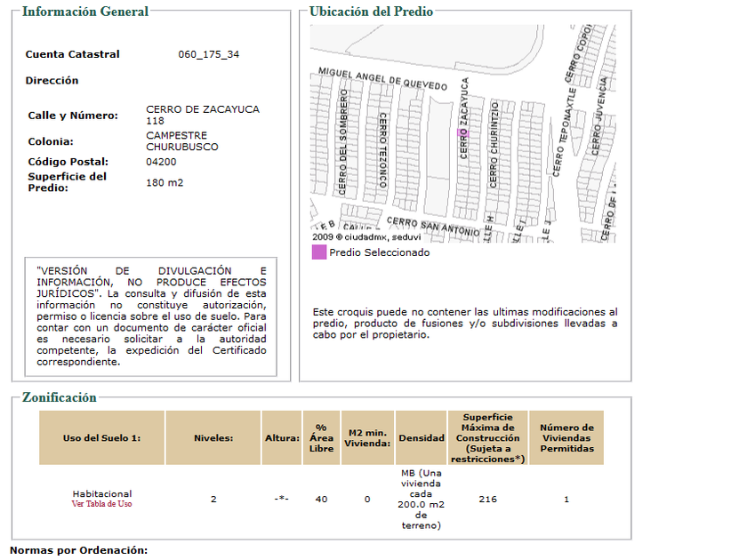Click the Superficie del Predio label

point(68,182)
